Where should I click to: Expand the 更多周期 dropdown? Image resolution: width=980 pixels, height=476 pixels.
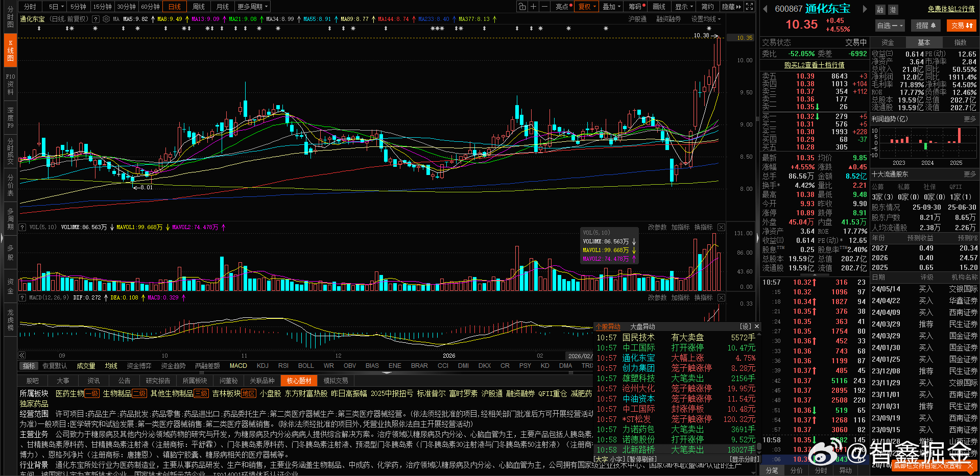click(x=252, y=7)
